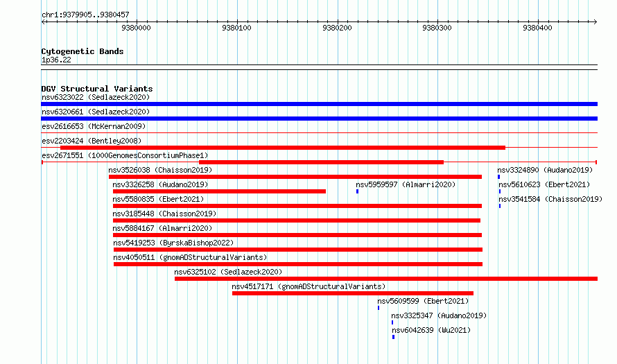Select the blue marker under nsv6042639
The image size is (617, 364).
(394, 337)
